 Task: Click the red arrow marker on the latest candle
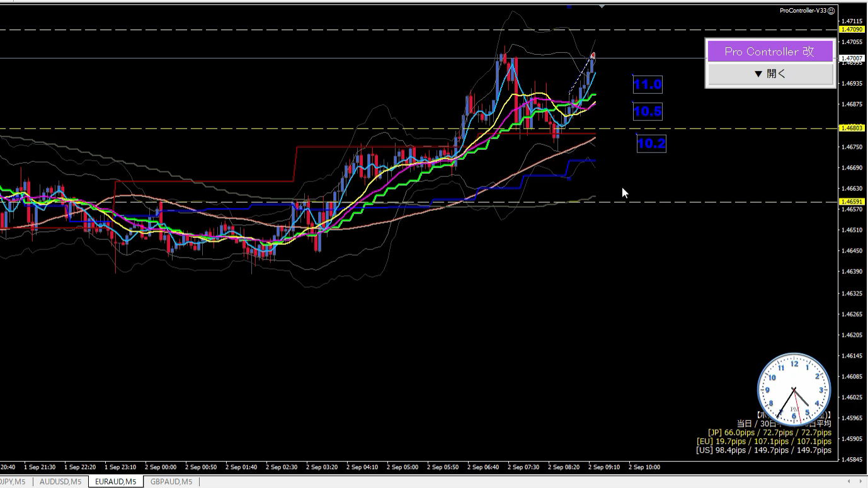click(593, 56)
